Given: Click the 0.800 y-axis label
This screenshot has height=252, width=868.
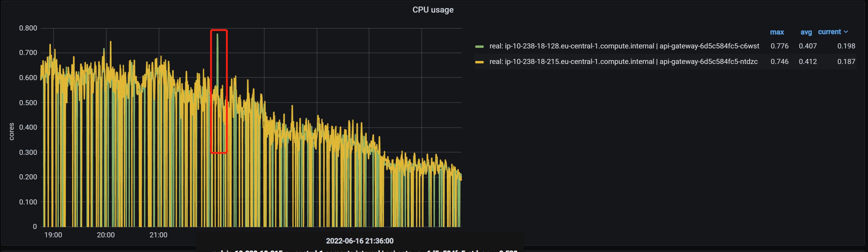Looking at the screenshot, I should (28, 28).
